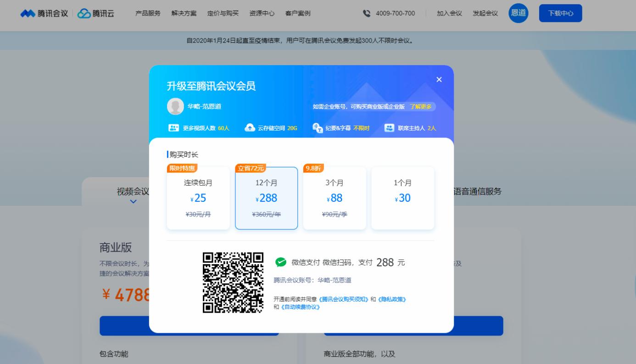The width and height of the screenshot is (636, 364).
Task: Click the phone icon beside 4009-700-700
Action: click(x=366, y=13)
